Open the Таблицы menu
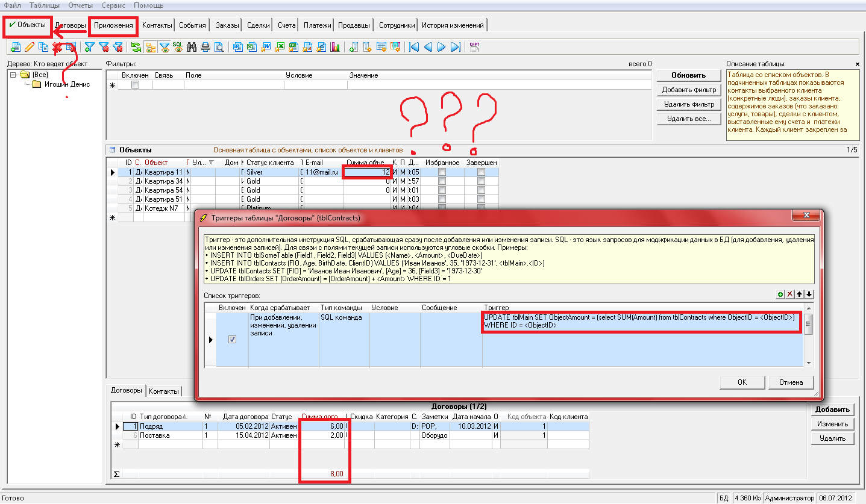 [x=44, y=5]
